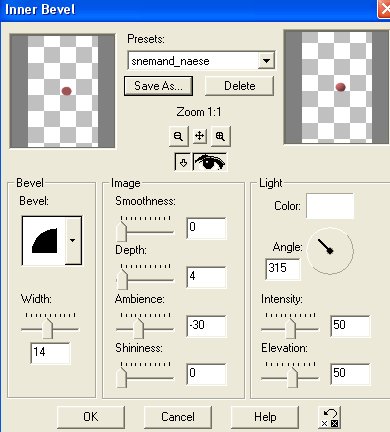Click the Delete preset button
This screenshot has width=390, height=432.
click(x=239, y=86)
